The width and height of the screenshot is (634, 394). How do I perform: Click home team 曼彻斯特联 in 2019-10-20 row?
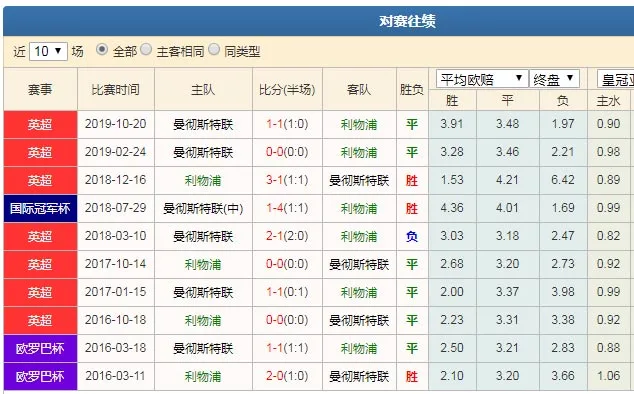tap(203, 124)
